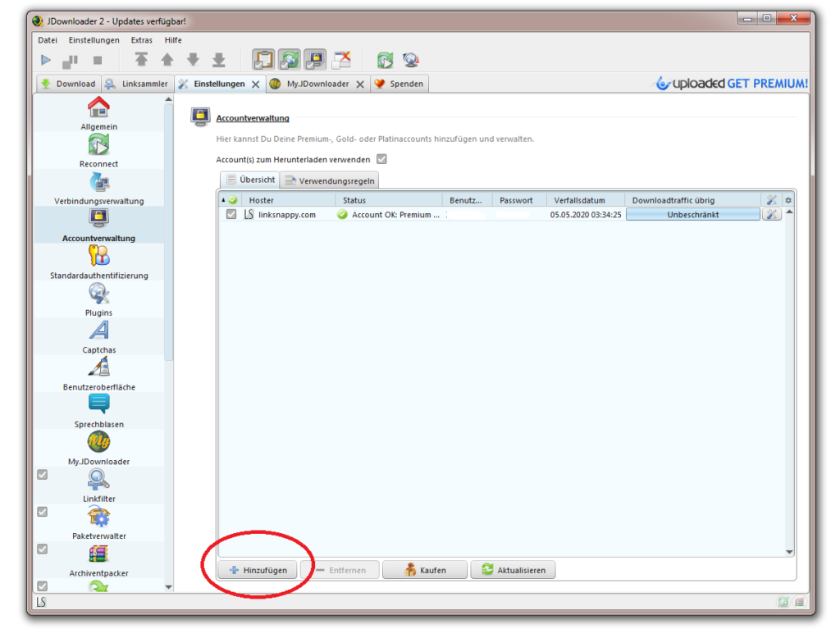Sort by enabled state column header

tap(231, 200)
